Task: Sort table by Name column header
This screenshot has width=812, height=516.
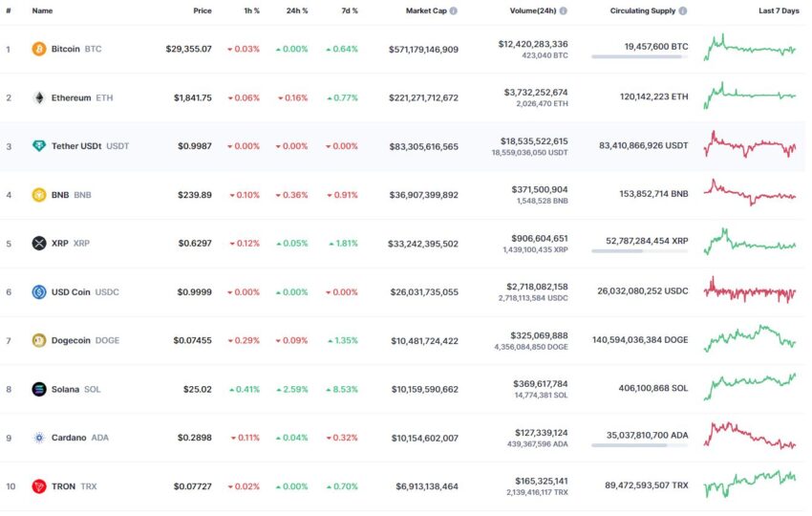Action: click(42, 11)
